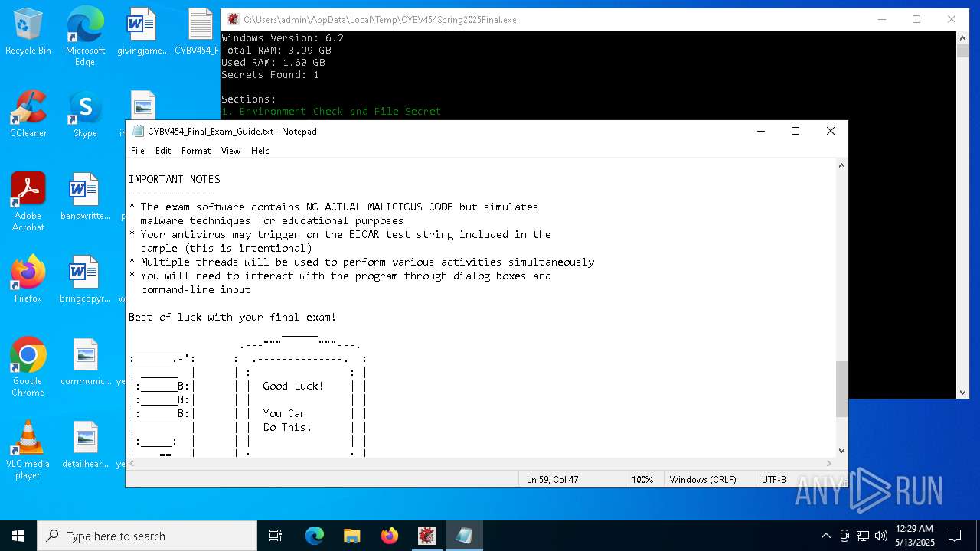Viewport: 980px width, 551px height.
Task: Open Edge from the taskbar
Action: (315, 536)
